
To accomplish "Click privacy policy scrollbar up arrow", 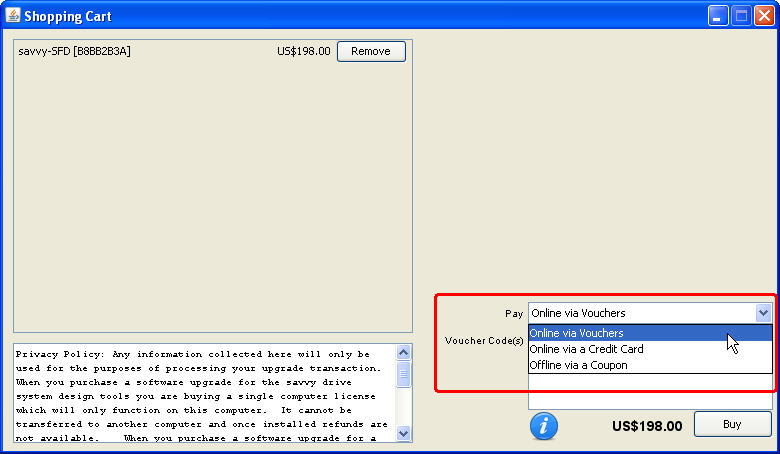I will point(403,353).
